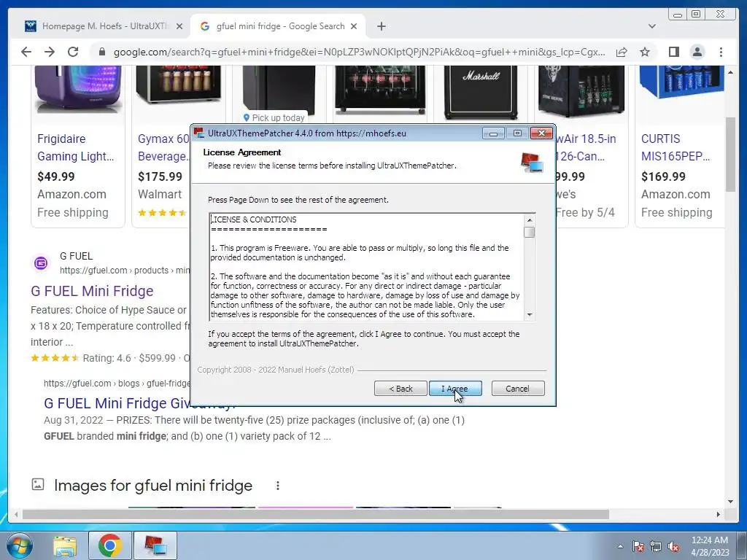The width and height of the screenshot is (747, 560).
Task: Click the Chrome address bar URL
Action: (x=359, y=52)
